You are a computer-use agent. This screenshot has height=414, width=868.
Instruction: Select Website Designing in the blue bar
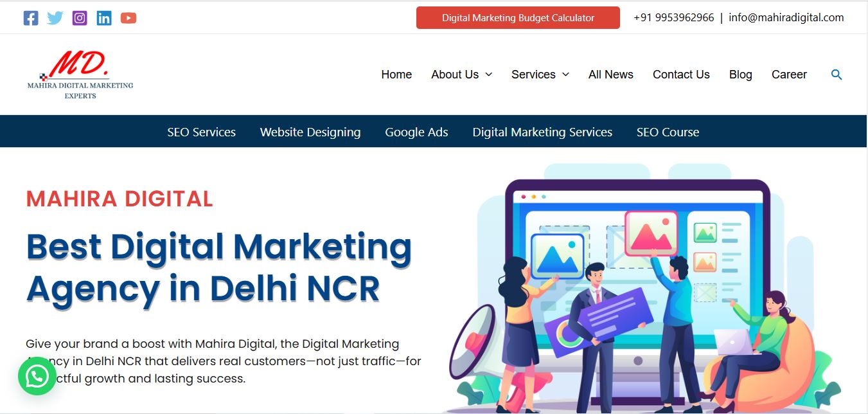[310, 132]
